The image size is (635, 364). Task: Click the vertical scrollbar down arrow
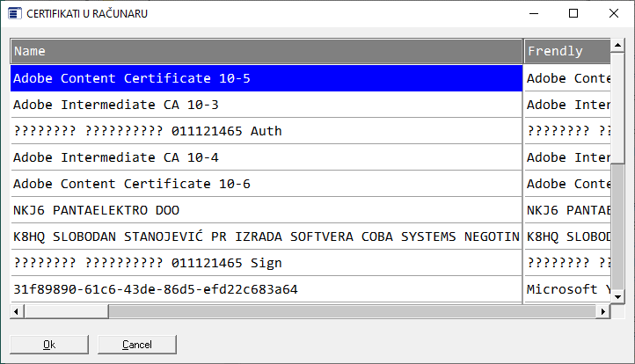click(x=617, y=297)
